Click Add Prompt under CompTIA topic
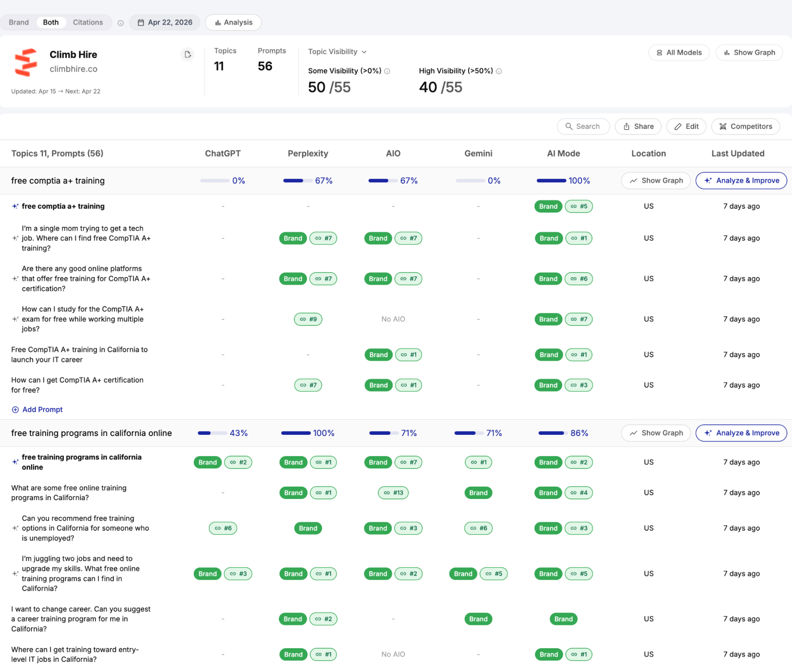The width and height of the screenshot is (792, 672). [37, 410]
